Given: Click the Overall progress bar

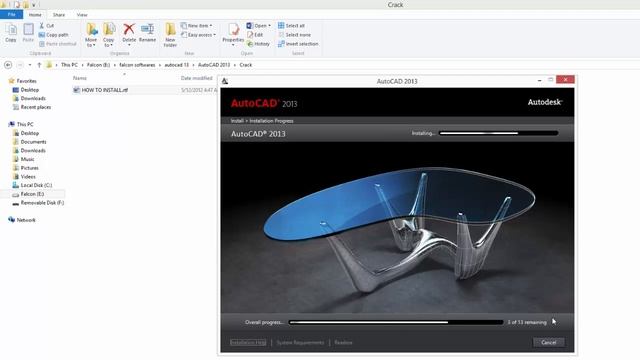Looking at the screenshot, I should tap(396, 322).
